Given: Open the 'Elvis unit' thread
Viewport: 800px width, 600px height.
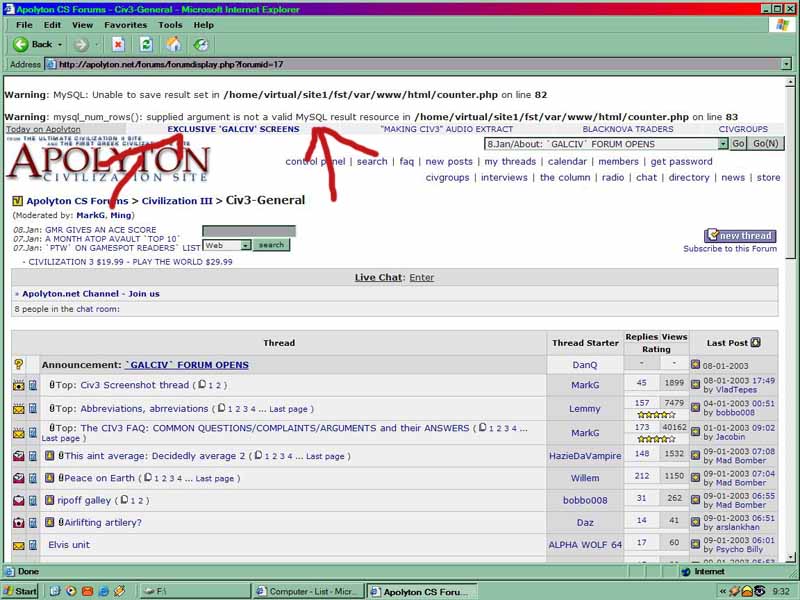Looking at the screenshot, I should point(69,545).
